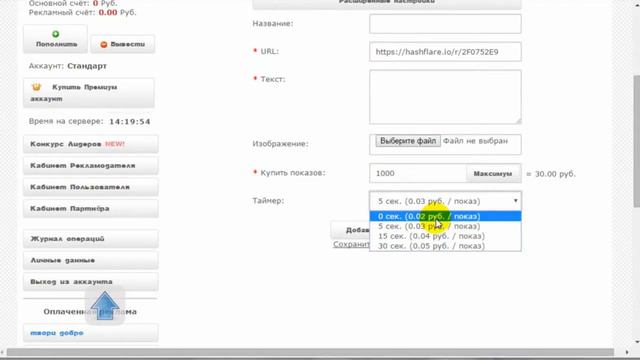The image size is (640, 360).
Task: Open Кабинет Пользователя menu item
Action: pos(91,187)
